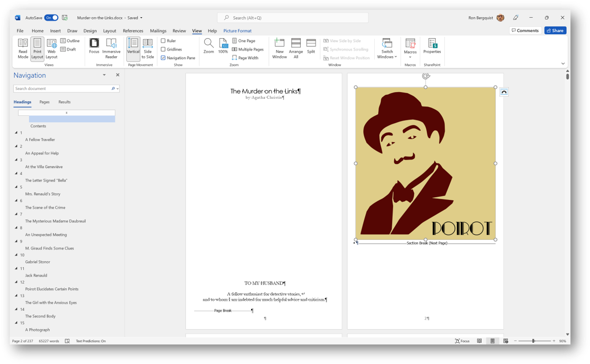The width and height of the screenshot is (590, 364).
Task: Open Read Mode view
Action: [23, 48]
